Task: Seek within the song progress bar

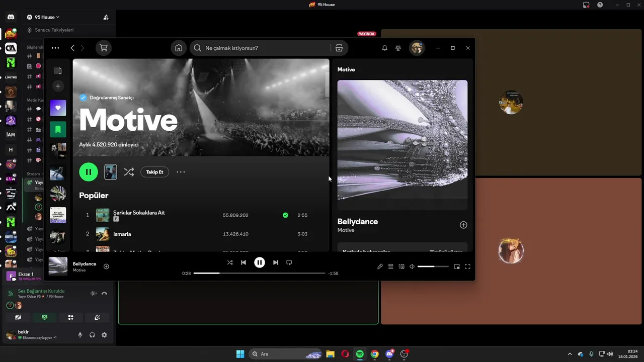Action: coord(259,273)
